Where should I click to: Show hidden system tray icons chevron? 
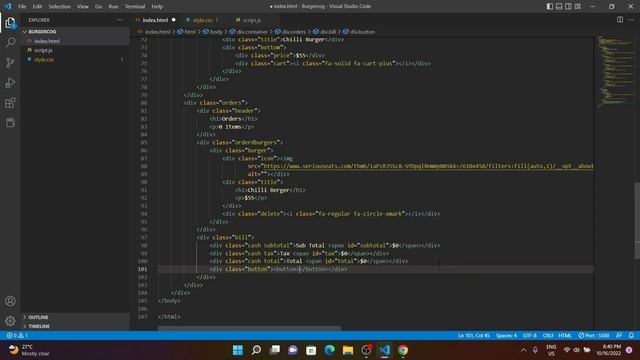click(523, 350)
